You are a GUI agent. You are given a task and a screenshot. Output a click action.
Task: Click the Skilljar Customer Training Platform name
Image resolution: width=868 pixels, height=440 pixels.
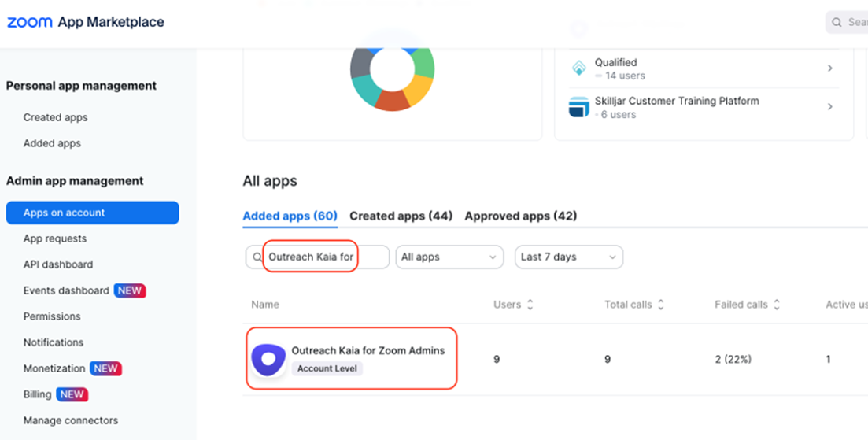[677, 102]
